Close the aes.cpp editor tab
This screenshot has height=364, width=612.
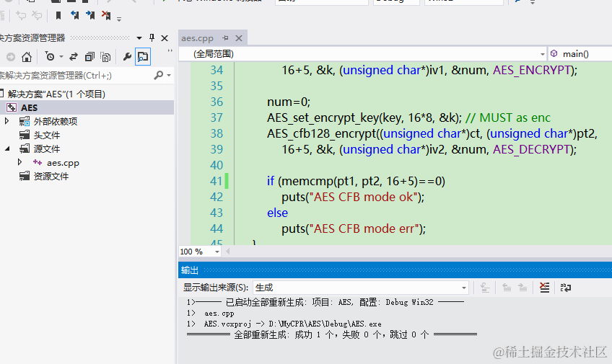click(x=239, y=38)
